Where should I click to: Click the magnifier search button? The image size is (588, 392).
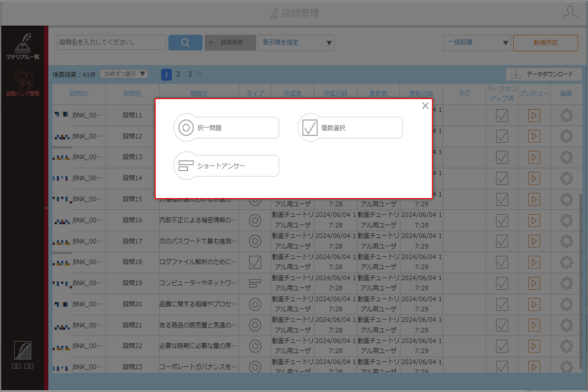(185, 43)
